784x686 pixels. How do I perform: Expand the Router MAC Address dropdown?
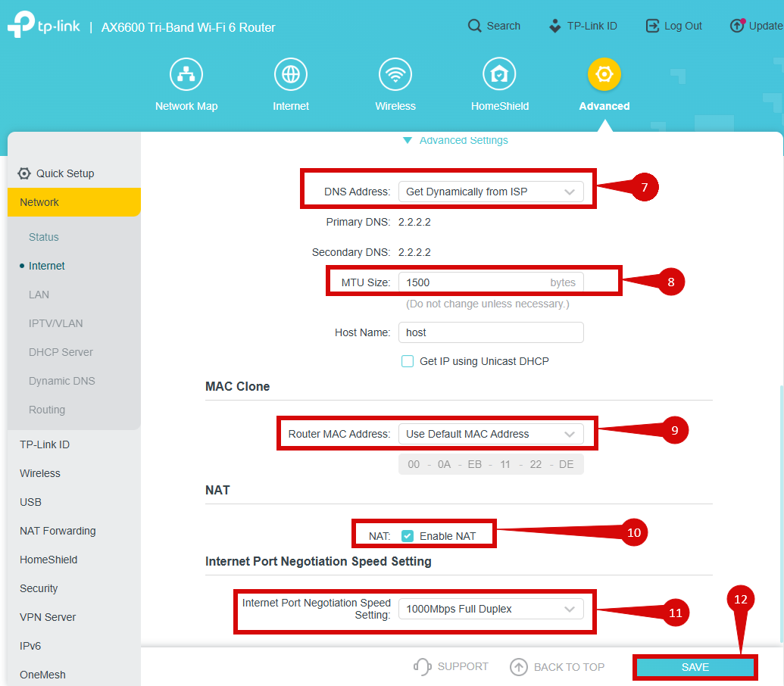click(491, 434)
